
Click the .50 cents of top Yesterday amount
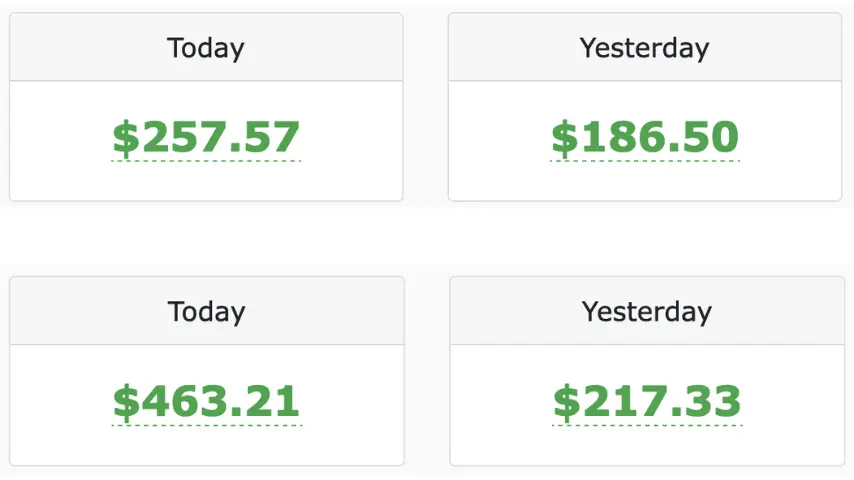pos(709,137)
